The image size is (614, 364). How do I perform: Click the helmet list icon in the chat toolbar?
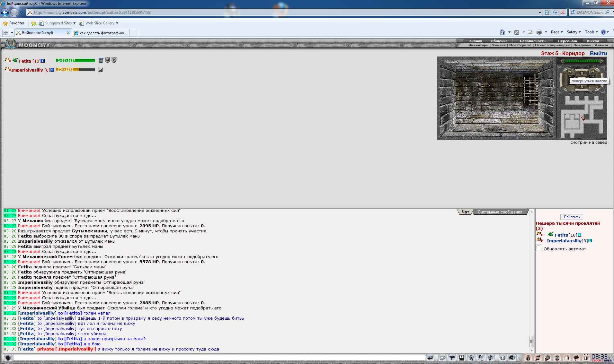coord(512,358)
